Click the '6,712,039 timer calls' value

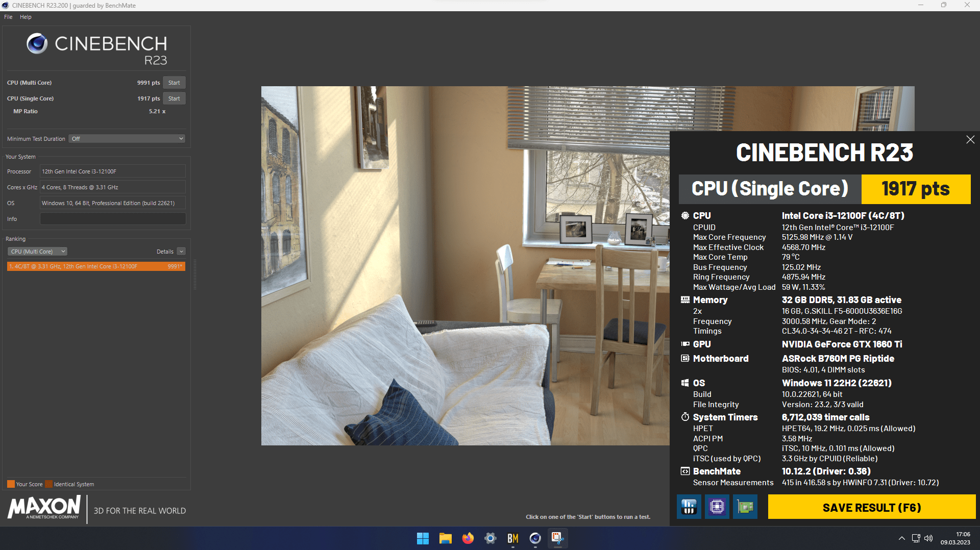tap(826, 417)
